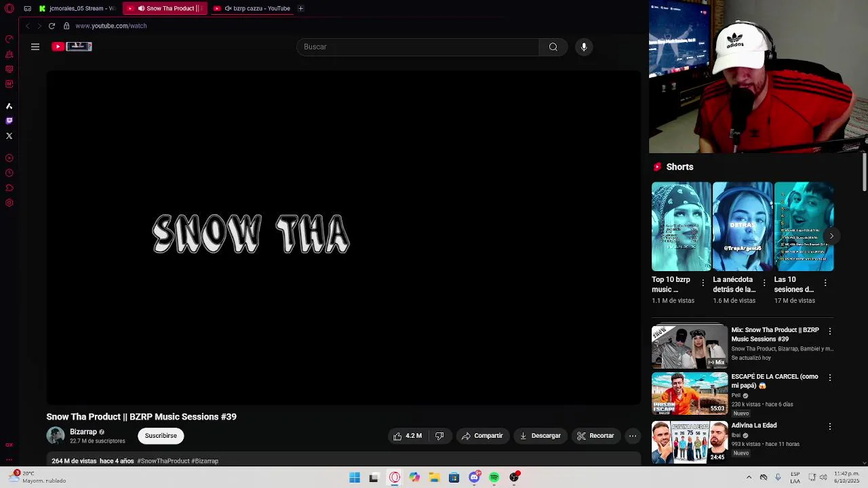The height and width of the screenshot is (488, 868).
Task: Open OBS Studio from taskbar
Action: point(515,477)
